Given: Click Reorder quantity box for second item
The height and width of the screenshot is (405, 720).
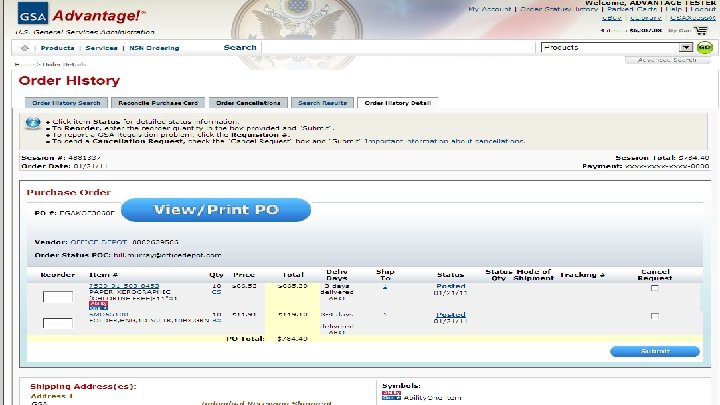Looking at the screenshot, I should [x=58, y=323].
